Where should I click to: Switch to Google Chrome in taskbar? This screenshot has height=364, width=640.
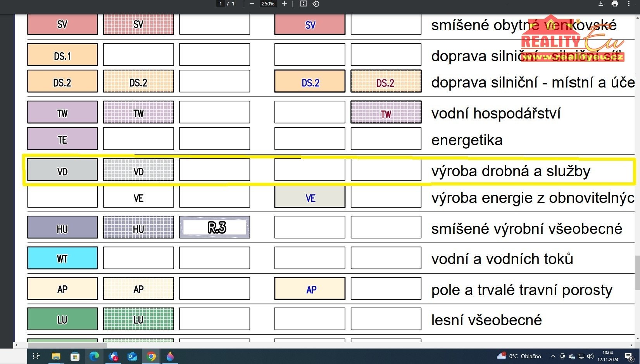151,356
